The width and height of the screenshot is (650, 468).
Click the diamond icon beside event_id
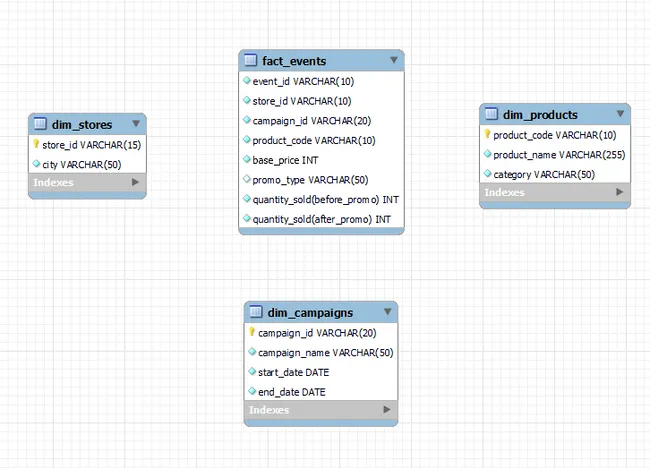pos(246,80)
